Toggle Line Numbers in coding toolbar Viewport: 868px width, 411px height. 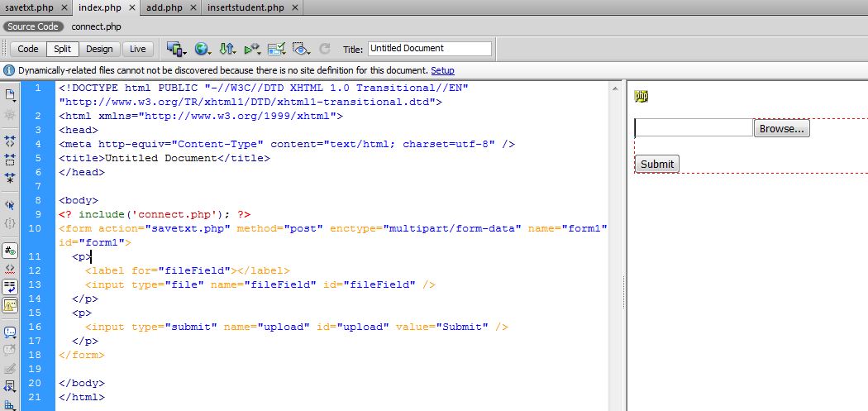[10, 251]
